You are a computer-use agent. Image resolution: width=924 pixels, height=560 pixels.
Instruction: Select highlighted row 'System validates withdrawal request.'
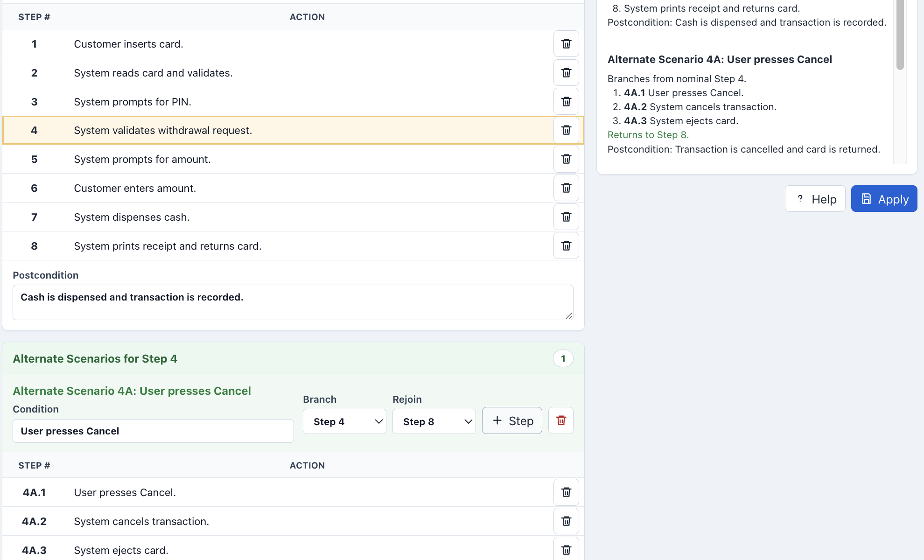[293, 130]
